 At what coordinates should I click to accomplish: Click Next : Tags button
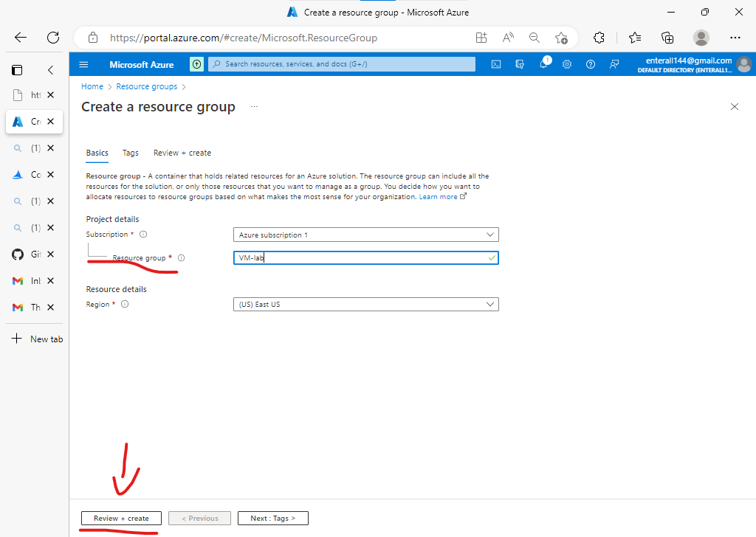pyautogui.click(x=272, y=518)
